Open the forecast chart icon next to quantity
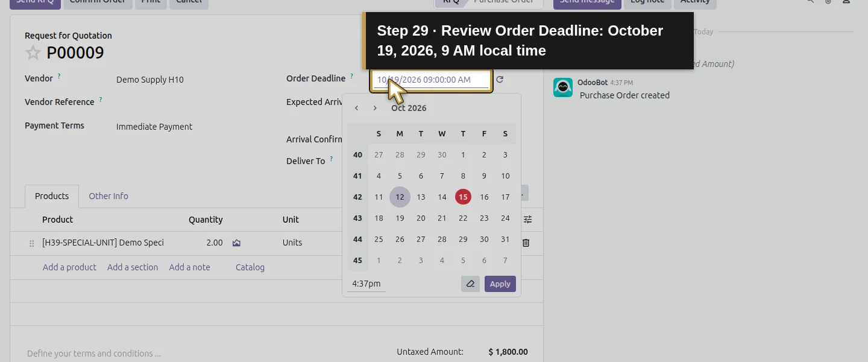 coord(236,243)
